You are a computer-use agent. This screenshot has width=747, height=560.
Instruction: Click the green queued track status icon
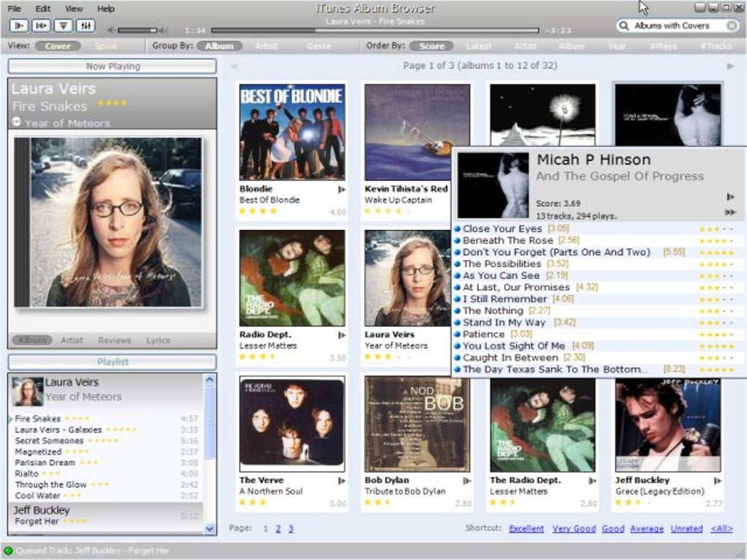(8, 551)
